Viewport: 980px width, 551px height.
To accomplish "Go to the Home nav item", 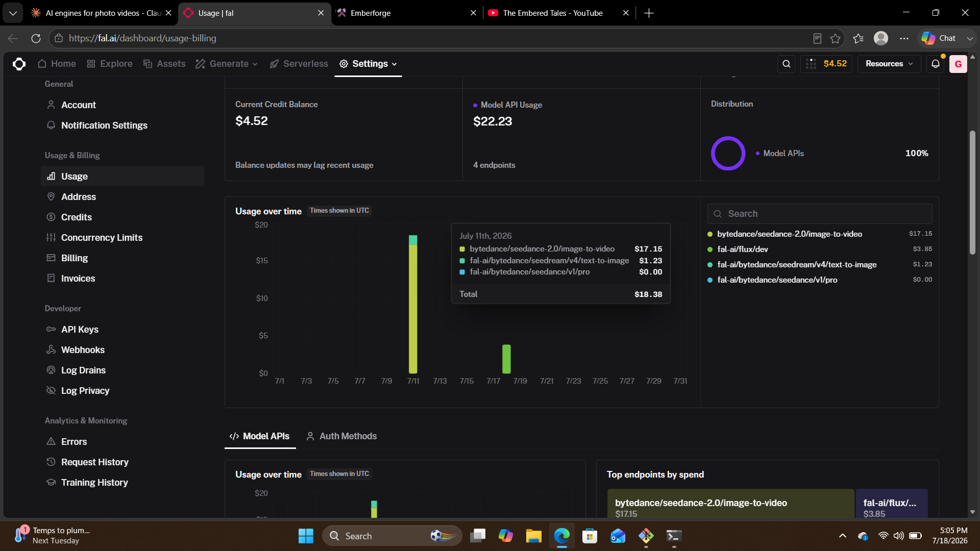I will click(x=57, y=64).
